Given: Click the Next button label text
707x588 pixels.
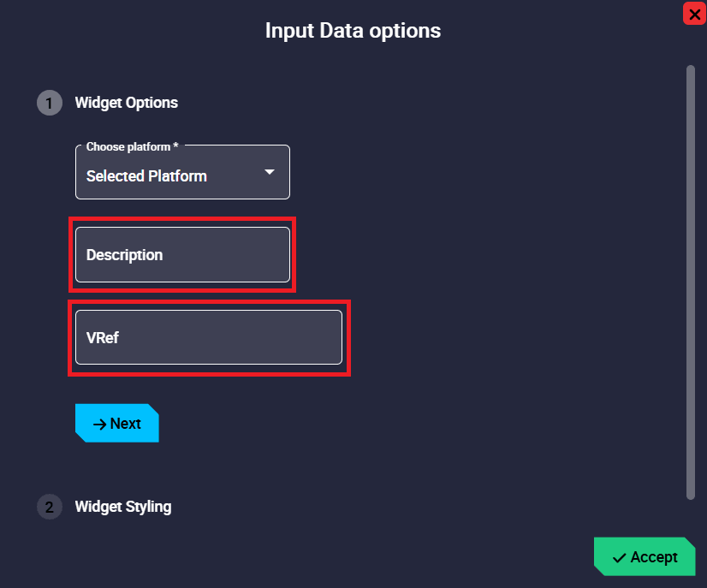Looking at the screenshot, I should [125, 424].
